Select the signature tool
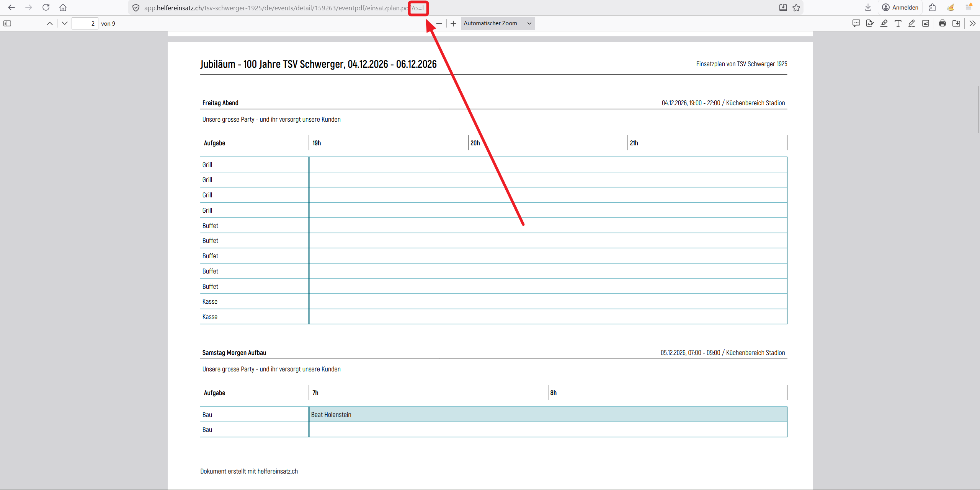The image size is (980, 490). pyautogui.click(x=870, y=23)
